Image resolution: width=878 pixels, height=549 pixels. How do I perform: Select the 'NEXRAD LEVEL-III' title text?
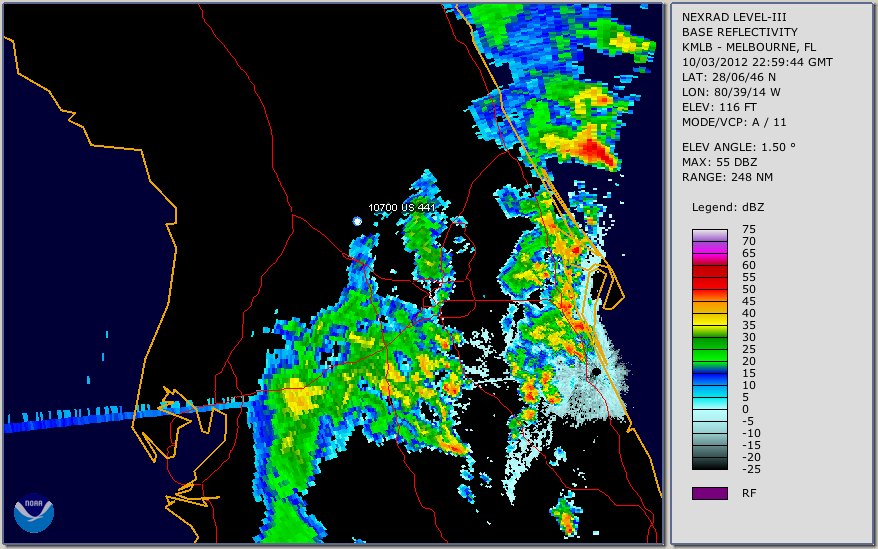coord(734,17)
